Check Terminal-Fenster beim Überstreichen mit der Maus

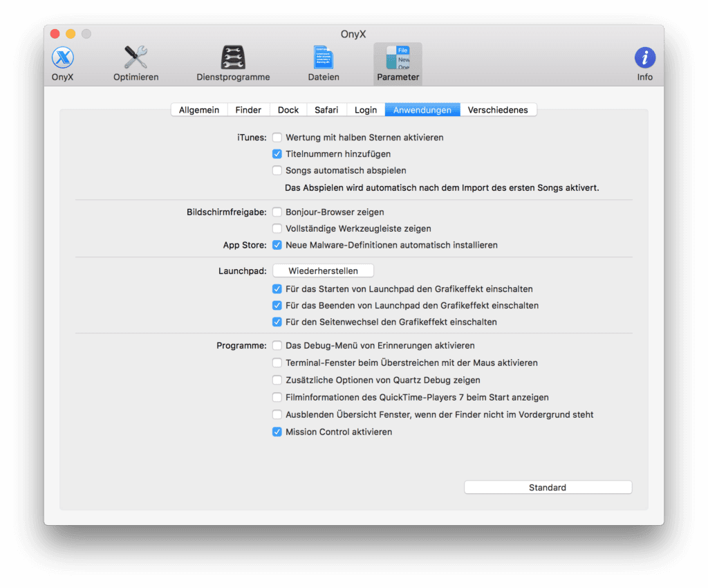click(x=277, y=362)
